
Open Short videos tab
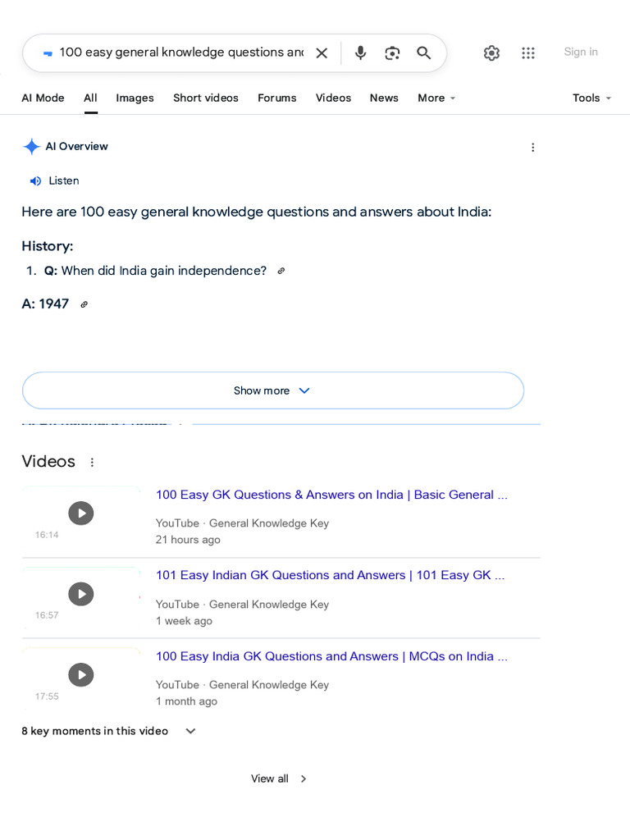[x=206, y=98]
